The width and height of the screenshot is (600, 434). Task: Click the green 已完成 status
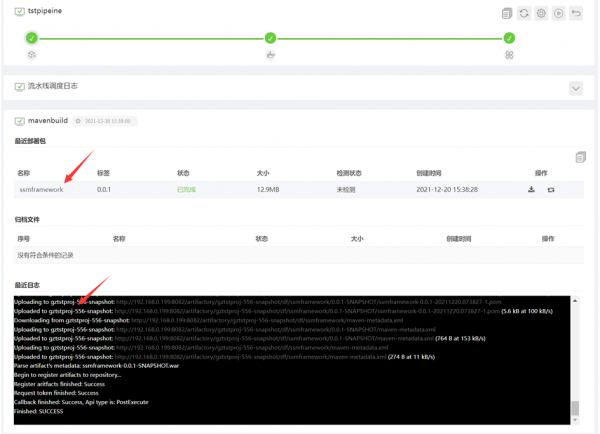[x=186, y=189]
